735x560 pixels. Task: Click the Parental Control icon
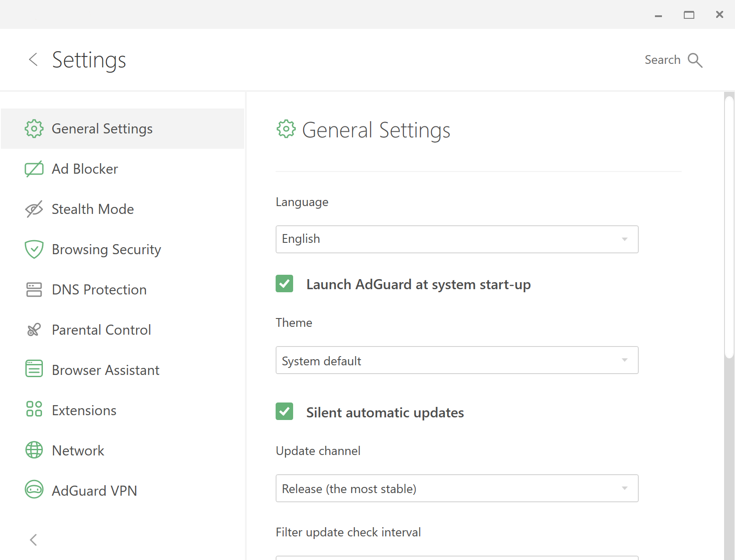coord(34,330)
